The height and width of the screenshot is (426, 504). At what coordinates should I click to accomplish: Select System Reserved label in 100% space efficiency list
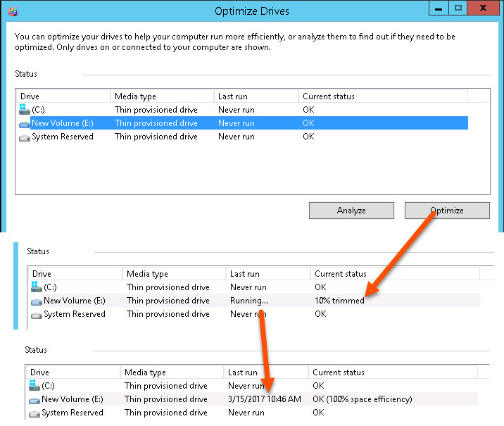pos(73,413)
